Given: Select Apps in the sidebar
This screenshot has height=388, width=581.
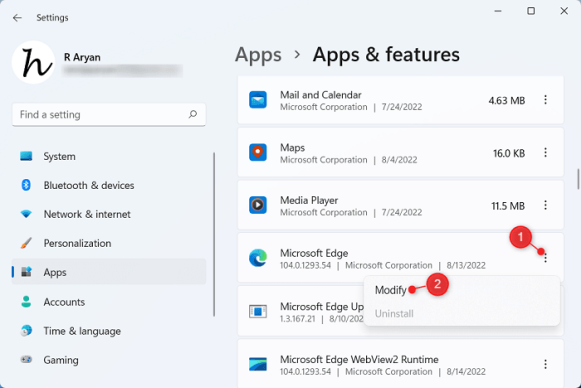Looking at the screenshot, I should click(x=109, y=272).
